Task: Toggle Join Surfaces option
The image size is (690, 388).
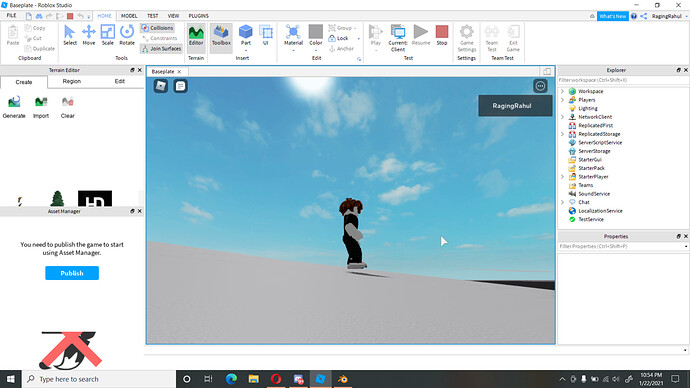Action: click(x=161, y=48)
